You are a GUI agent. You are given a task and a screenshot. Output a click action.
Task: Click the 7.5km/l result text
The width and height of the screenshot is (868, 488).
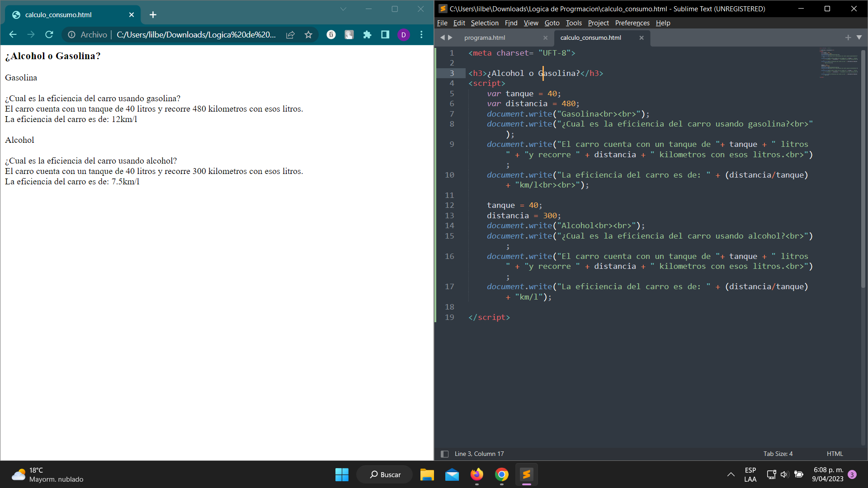tap(125, 182)
